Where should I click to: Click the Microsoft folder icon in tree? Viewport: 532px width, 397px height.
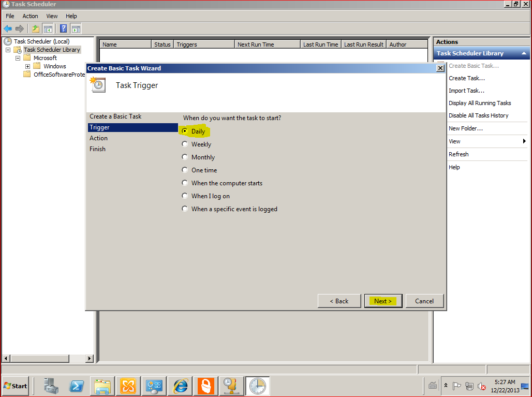click(27, 57)
